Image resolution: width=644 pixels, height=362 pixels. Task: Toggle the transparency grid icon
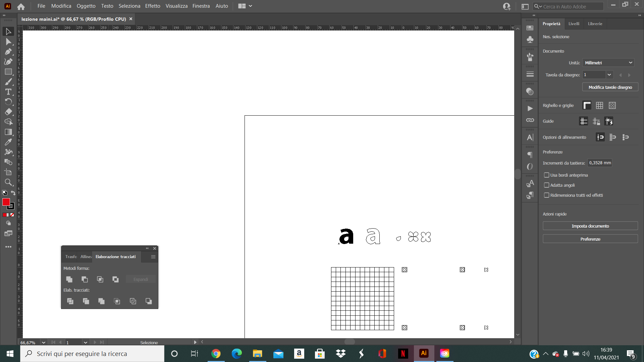pos(612,106)
